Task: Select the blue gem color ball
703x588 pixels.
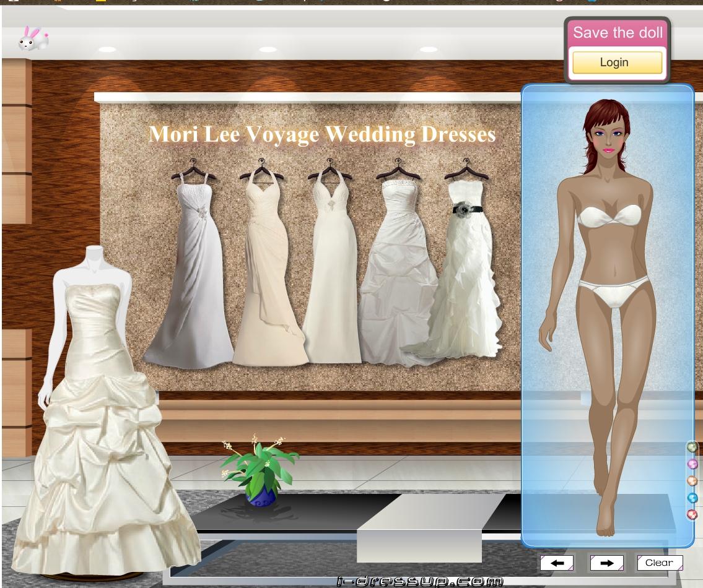Action: (692, 498)
